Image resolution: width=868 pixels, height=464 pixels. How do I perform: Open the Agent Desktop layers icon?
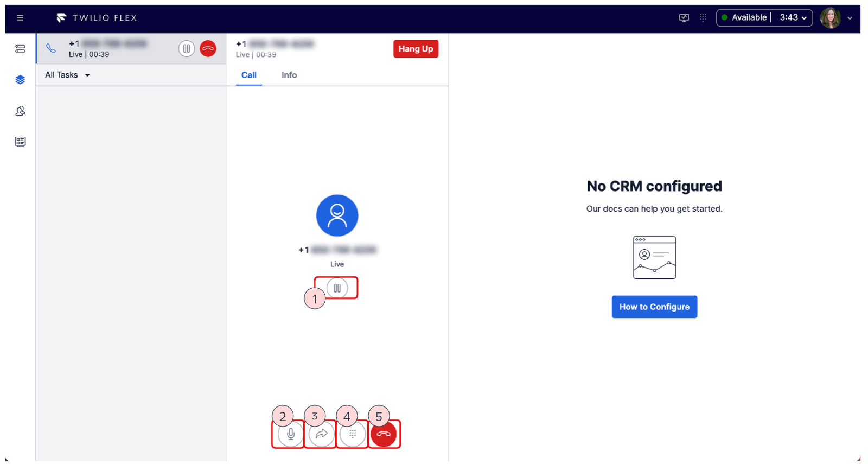point(20,80)
